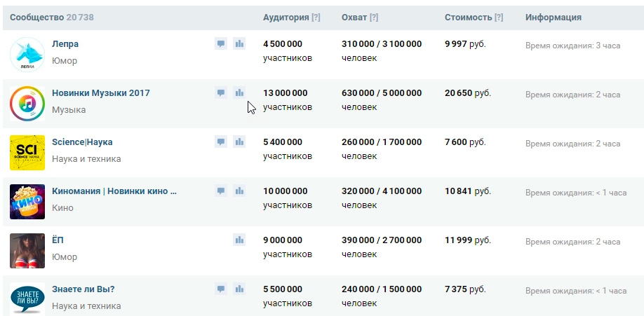Select reach 240 000 / 1 500 000
Screen dimensions: 644x316
382,289
